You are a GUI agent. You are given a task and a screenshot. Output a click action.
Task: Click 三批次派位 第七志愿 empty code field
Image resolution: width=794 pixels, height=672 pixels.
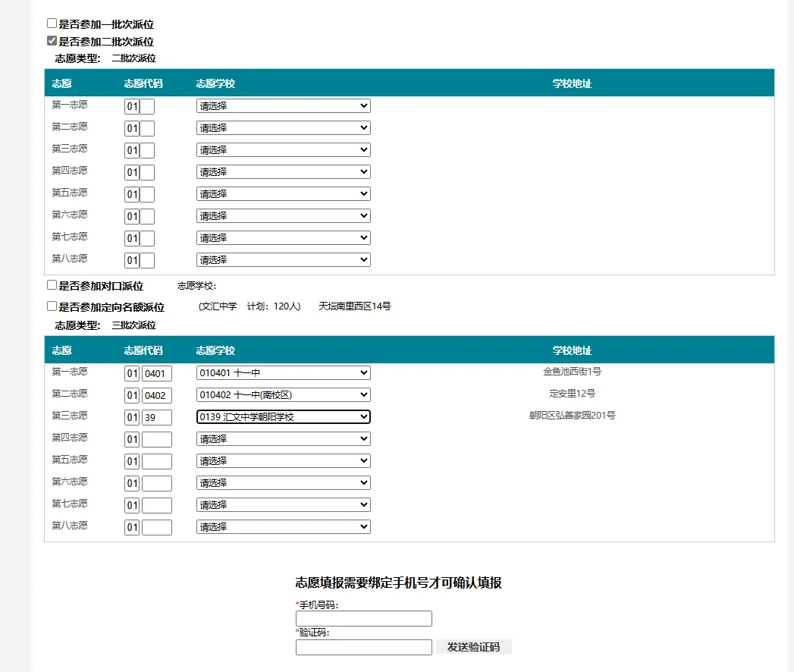[157, 505]
